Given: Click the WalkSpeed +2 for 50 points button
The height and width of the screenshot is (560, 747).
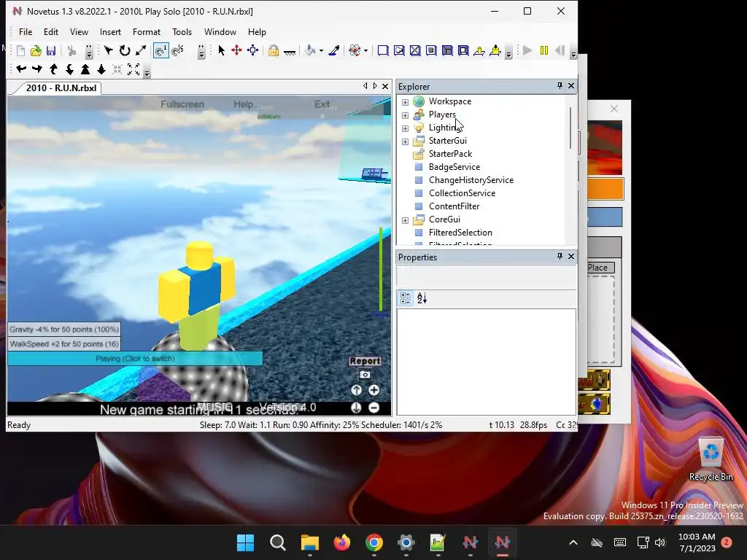Looking at the screenshot, I should coord(64,344).
